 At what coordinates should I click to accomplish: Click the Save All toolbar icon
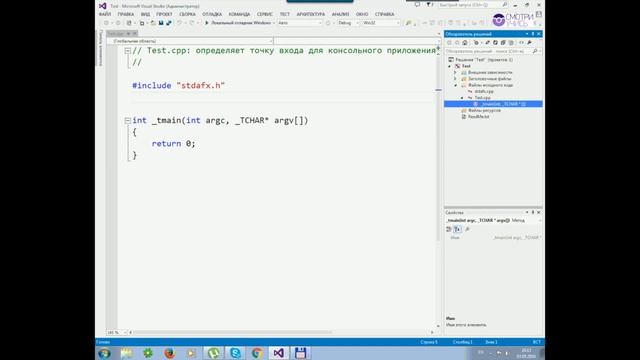point(169,23)
